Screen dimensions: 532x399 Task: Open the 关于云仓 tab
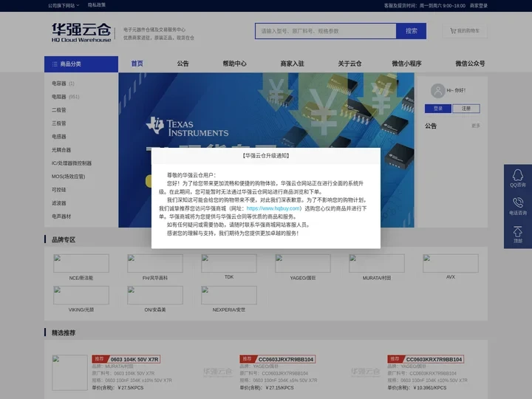pos(349,64)
